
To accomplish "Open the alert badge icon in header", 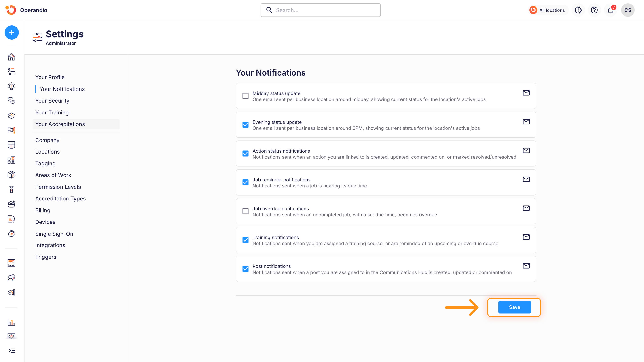I will [x=578, y=10].
